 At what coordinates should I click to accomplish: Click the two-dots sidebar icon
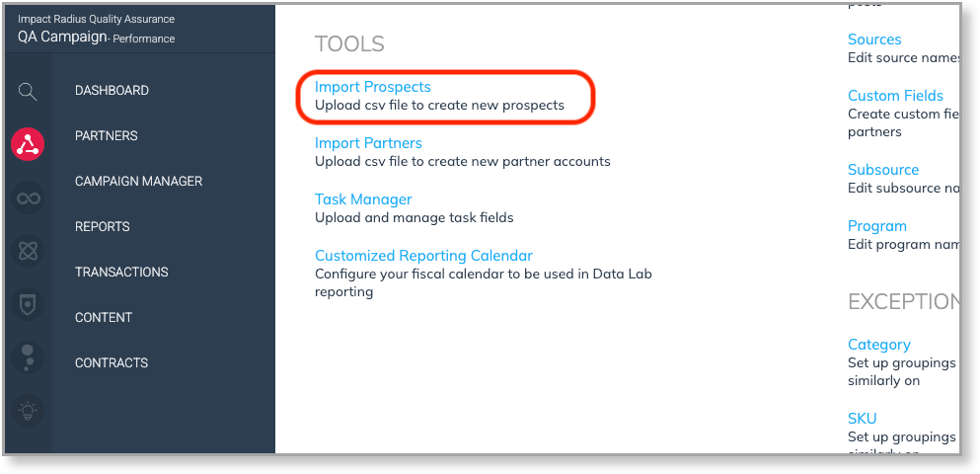coord(28,356)
